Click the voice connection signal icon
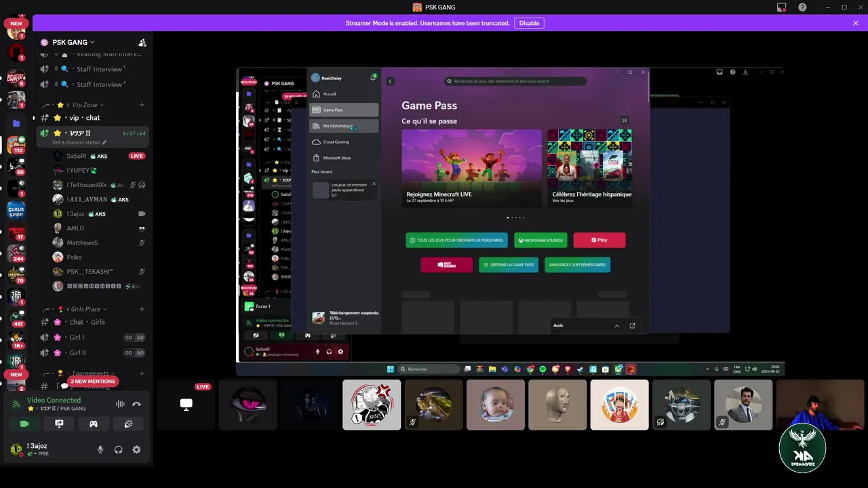This screenshot has height=488, width=868. click(16, 404)
